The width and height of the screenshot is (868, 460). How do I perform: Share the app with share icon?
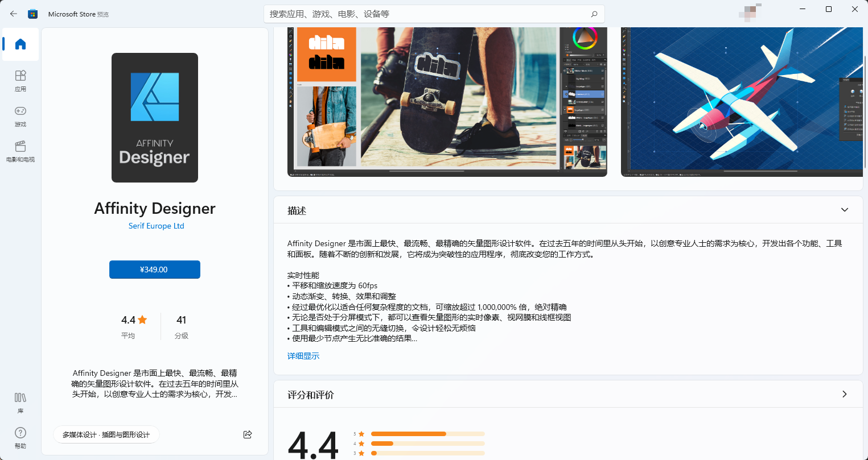pos(248,434)
